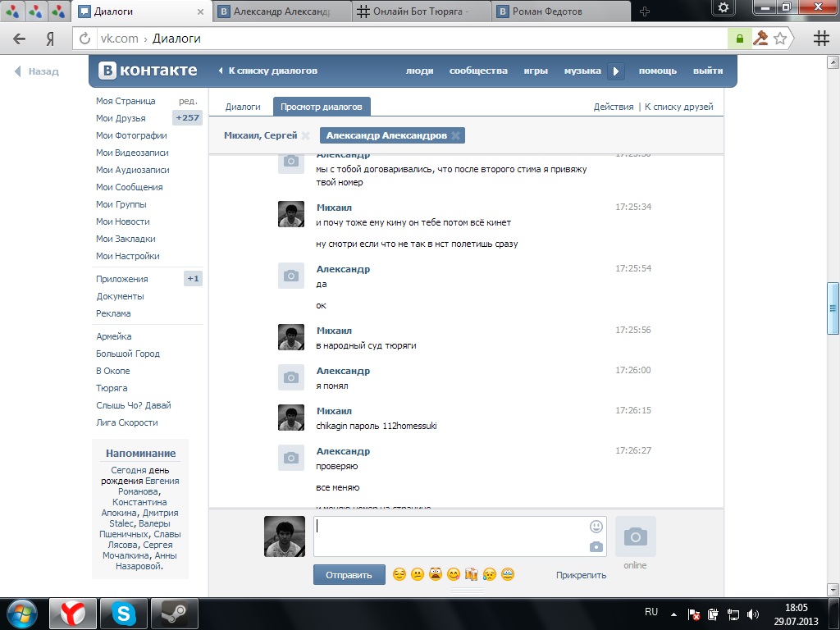Open a new browser tab with plus
This screenshot has width=840, height=630.
[645, 11]
